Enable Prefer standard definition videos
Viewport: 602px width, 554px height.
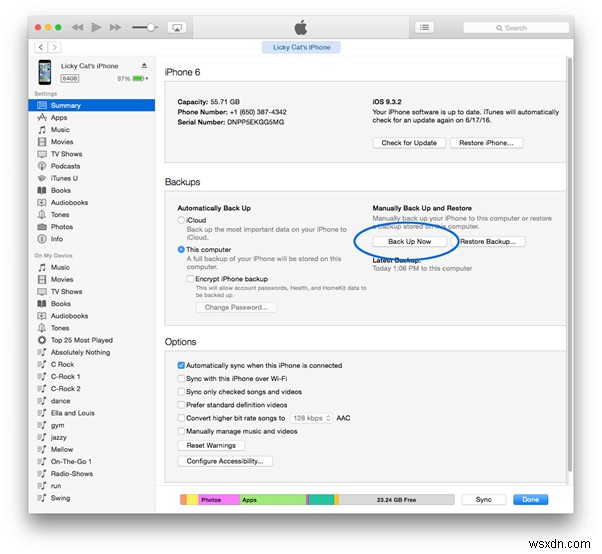[181, 405]
